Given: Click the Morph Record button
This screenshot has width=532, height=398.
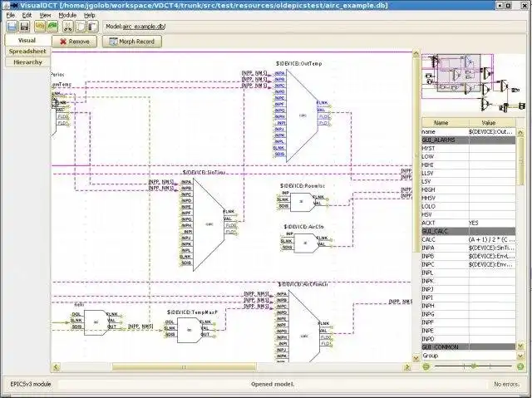Looking at the screenshot, I should [x=132, y=42].
